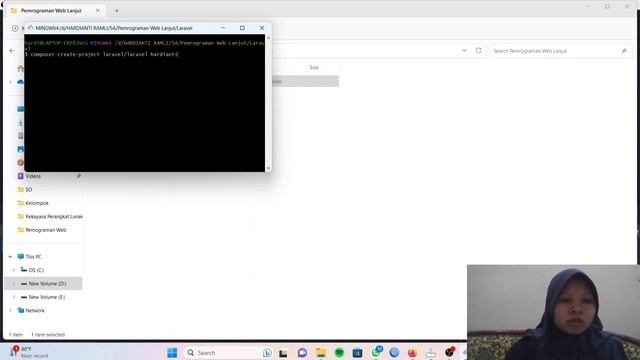
Task: Click the Search Pemrograman Web Lanjut field
Action: tap(561, 51)
